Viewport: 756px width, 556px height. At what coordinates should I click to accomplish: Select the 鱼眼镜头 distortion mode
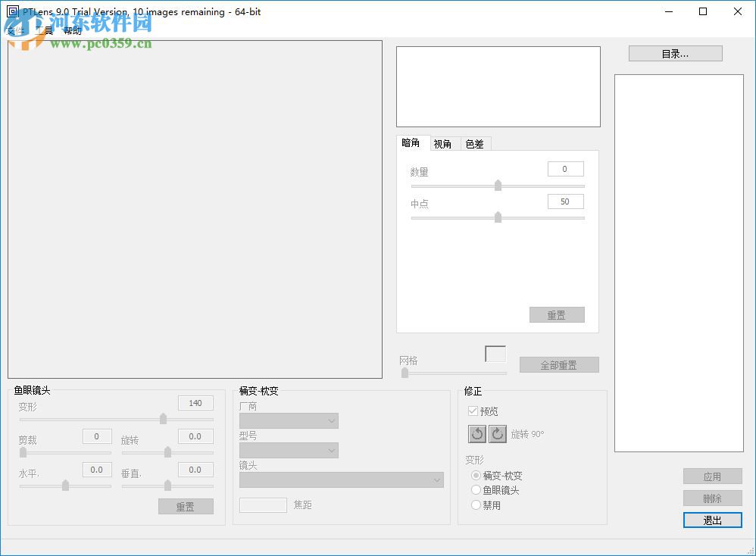(x=476, y=490)
